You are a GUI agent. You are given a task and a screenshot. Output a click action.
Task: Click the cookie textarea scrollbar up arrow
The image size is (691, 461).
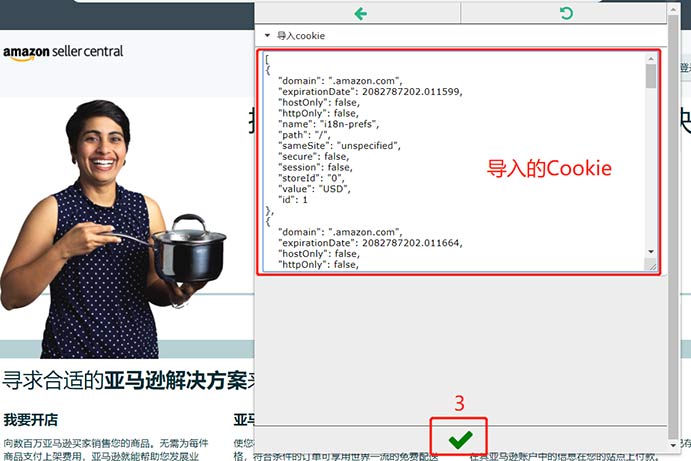coord(651,59)
